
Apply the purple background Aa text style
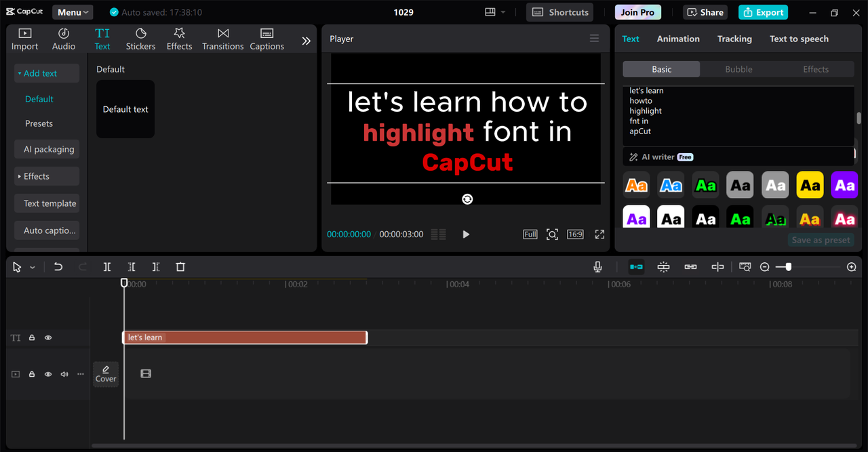pyautogui.click(x=845, y=185)
